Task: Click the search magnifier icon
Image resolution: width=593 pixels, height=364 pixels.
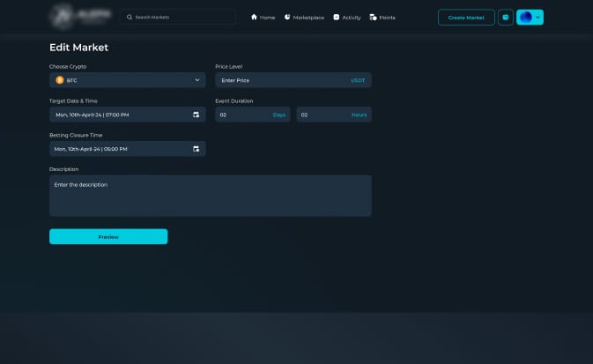Action: (130, 17)
